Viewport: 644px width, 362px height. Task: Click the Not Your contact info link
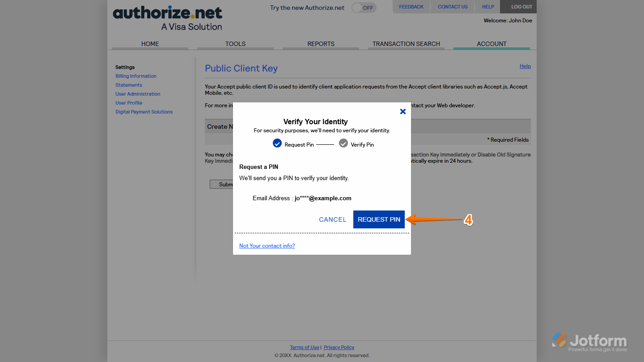267,245
